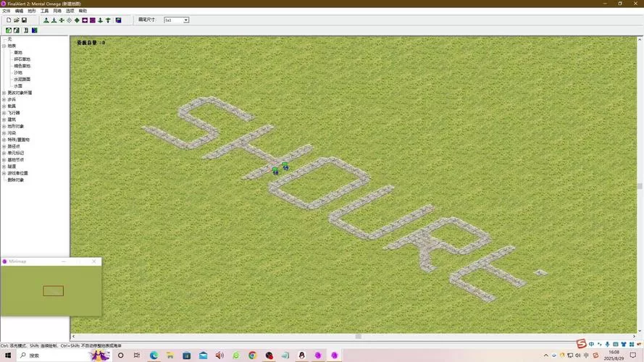Click horizontal scrollbar thumb below map
The height and width of the screenshot is (362, 644).
358,337
